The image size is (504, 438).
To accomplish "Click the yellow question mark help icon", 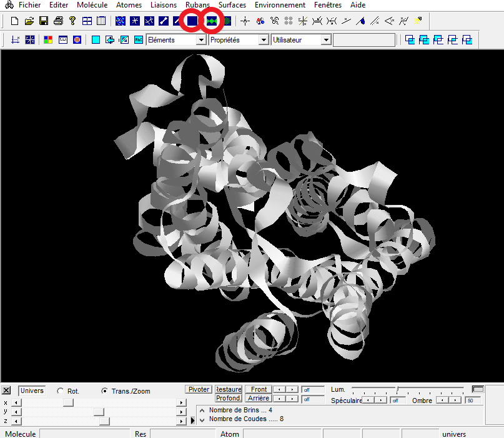I will point(72,21).
